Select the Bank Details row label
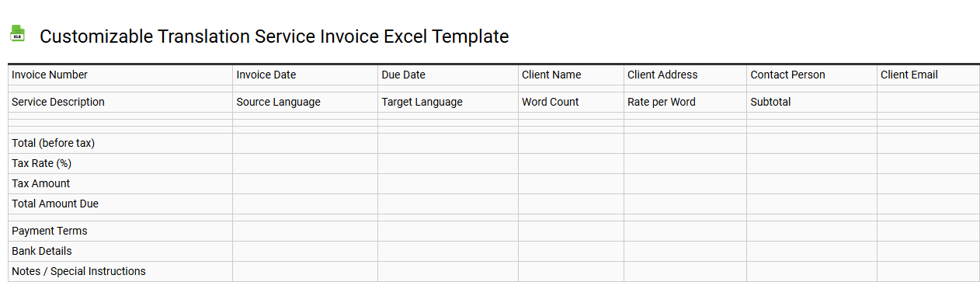 coord(42,251)
